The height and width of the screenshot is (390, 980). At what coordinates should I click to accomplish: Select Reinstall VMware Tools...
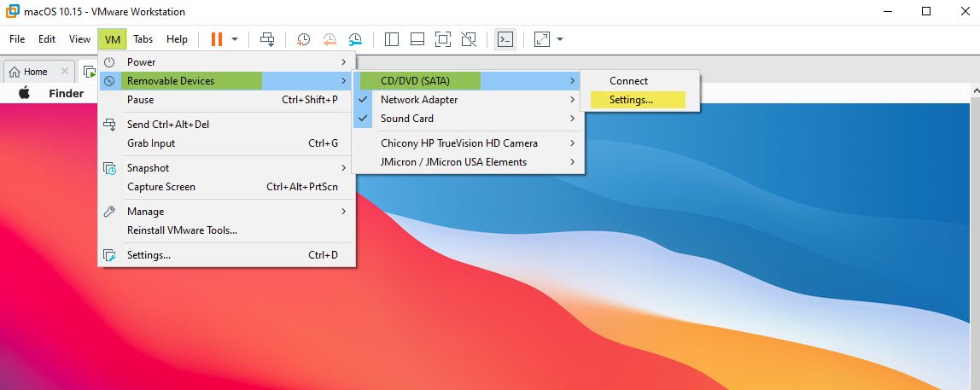(227, 230)
